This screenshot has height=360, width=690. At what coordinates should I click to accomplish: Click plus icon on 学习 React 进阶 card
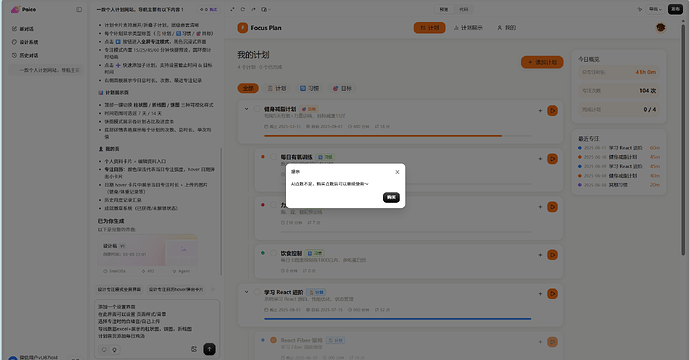pyautogui.click(x=540, y=294)
